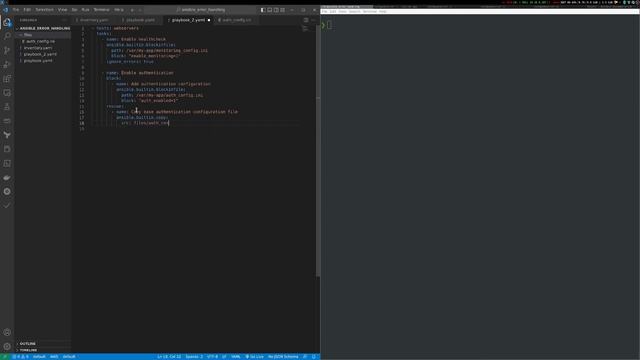
Task: Open the Run menu
Action: (x=85, y=10)
